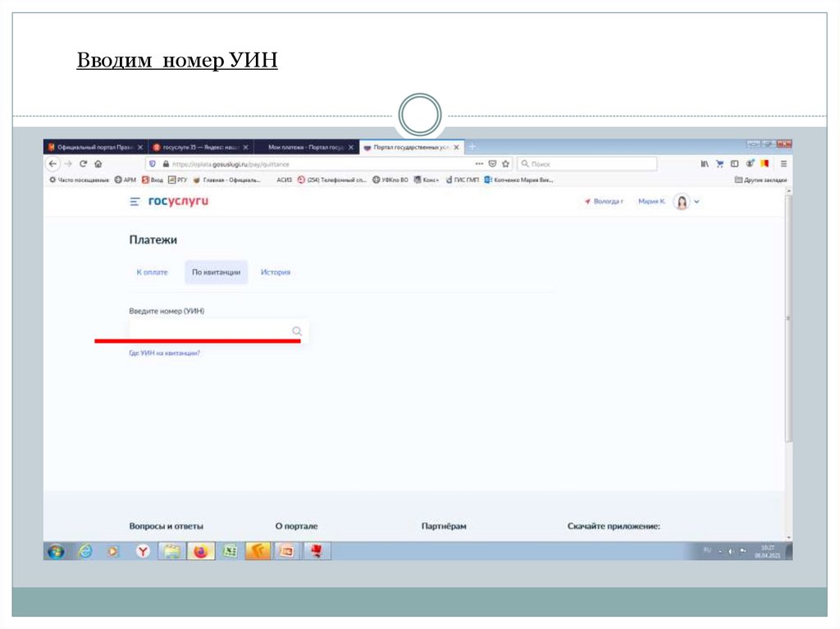
Task: Click the О портале footer heading
Action: 296,526
